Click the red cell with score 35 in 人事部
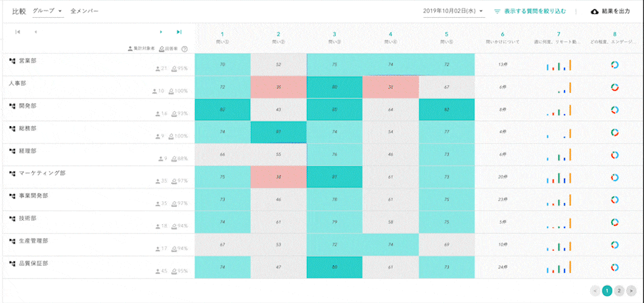The image size is (644, 303). click(279, 87)
